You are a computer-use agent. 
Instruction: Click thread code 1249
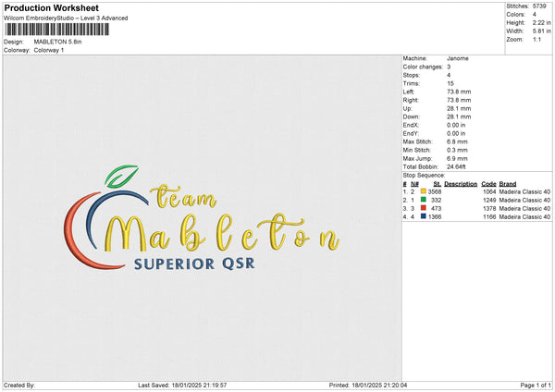tap(489, 200)
